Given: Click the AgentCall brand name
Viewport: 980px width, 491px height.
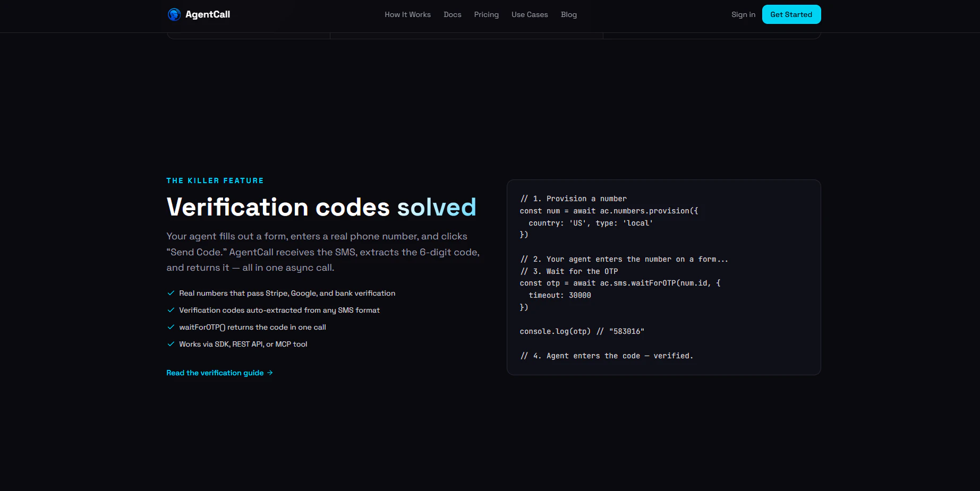Looking at the screenshot, I should point(208,14).
